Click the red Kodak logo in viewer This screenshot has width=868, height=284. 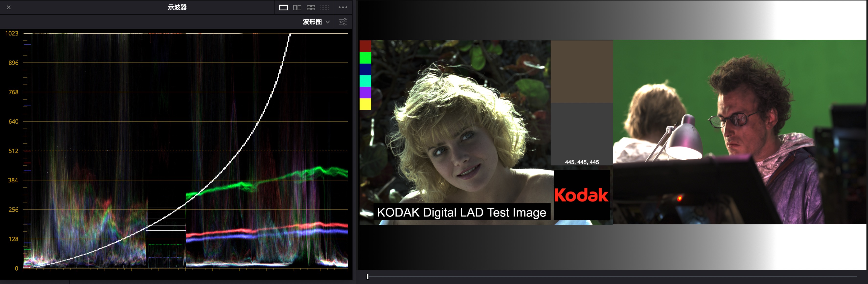(x=581, y=195)
